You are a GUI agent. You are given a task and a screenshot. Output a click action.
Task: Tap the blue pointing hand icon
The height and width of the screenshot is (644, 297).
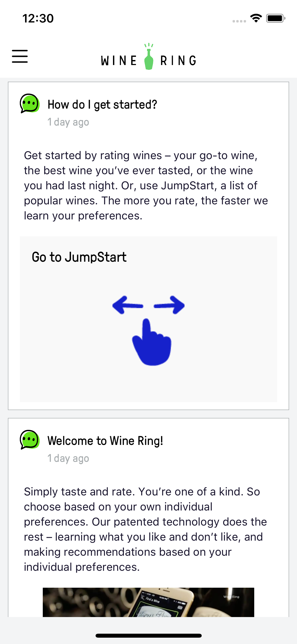(152, 343)
